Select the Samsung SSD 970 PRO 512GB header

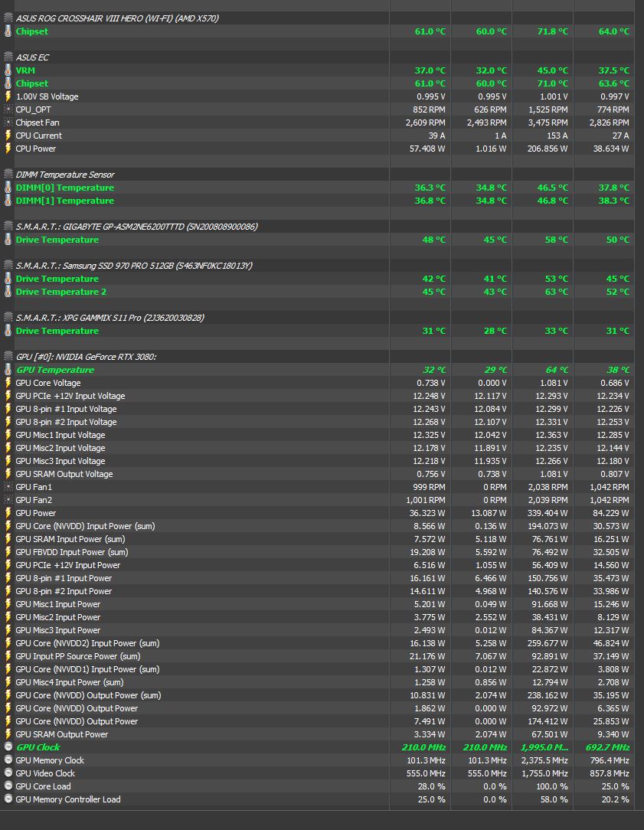(134, 266)
